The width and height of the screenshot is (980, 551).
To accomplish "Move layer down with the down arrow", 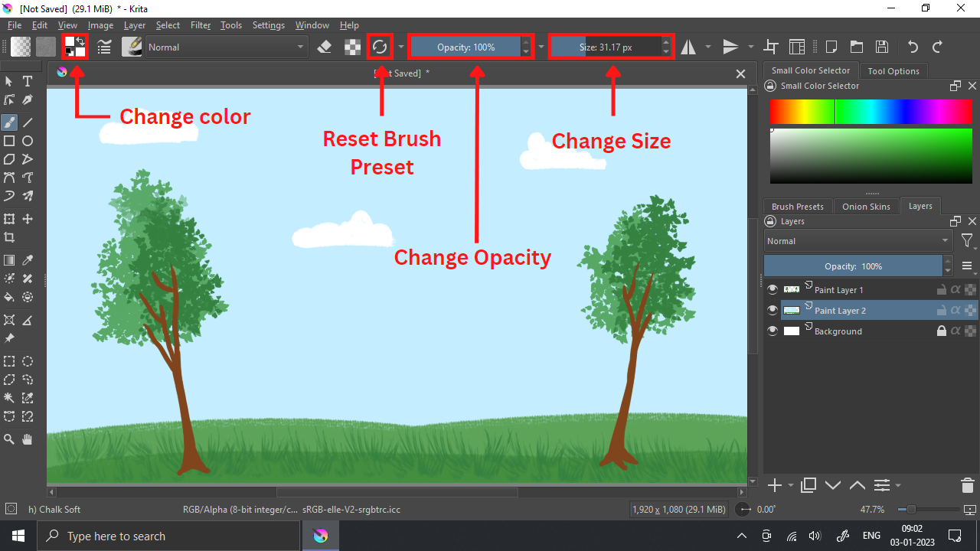I will point(833,485).
